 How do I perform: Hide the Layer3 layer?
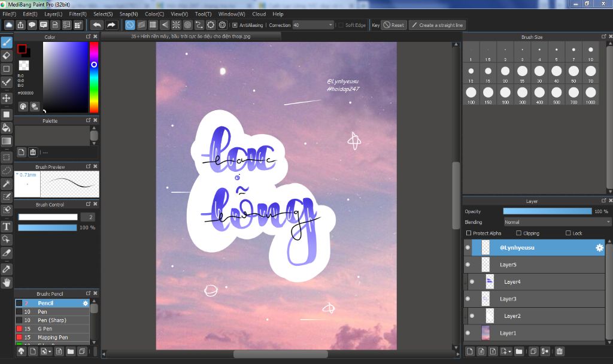point(468,299)
